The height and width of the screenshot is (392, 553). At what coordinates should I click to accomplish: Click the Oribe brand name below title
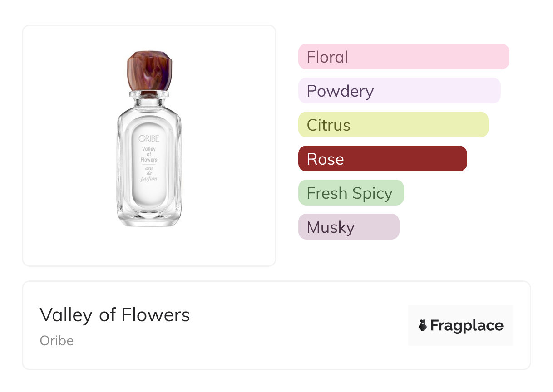57,341
